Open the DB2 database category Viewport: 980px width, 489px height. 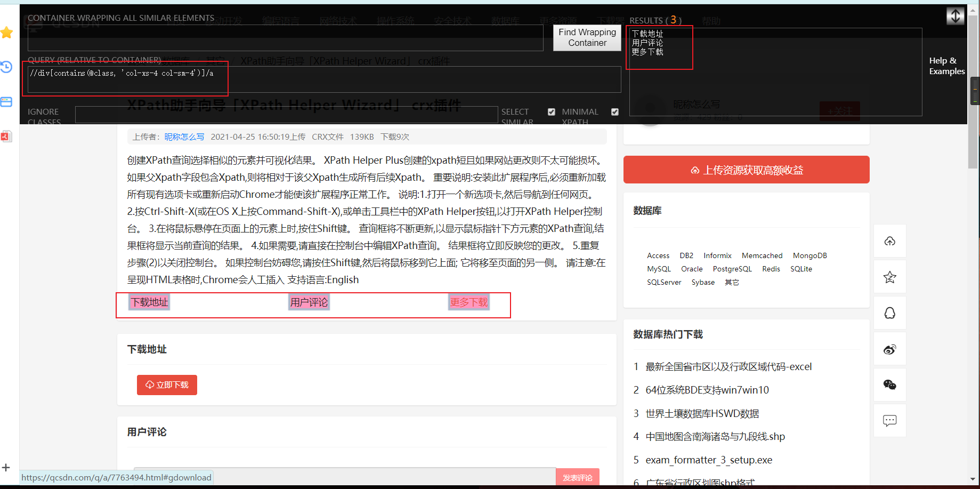click(686, 256)
